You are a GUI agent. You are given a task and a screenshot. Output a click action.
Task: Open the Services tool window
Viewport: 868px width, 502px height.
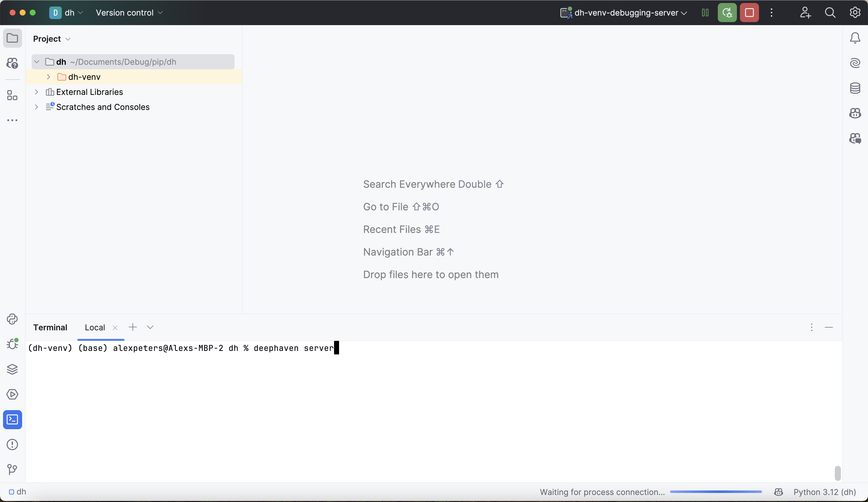12,394
